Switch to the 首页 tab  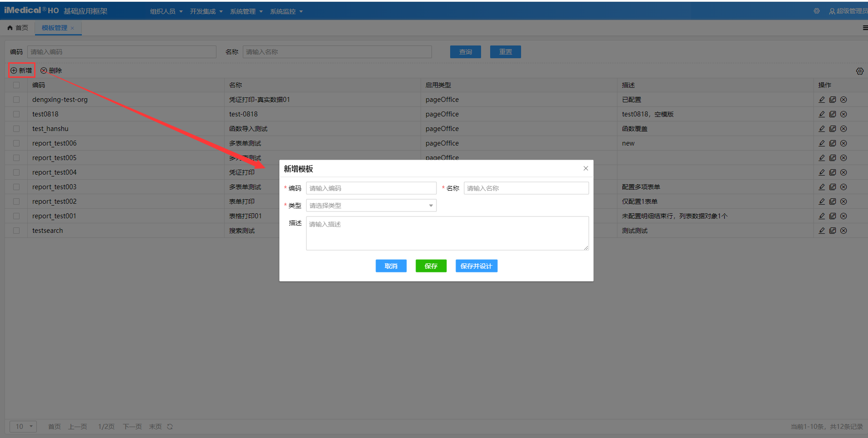click(x=18, y=28)
